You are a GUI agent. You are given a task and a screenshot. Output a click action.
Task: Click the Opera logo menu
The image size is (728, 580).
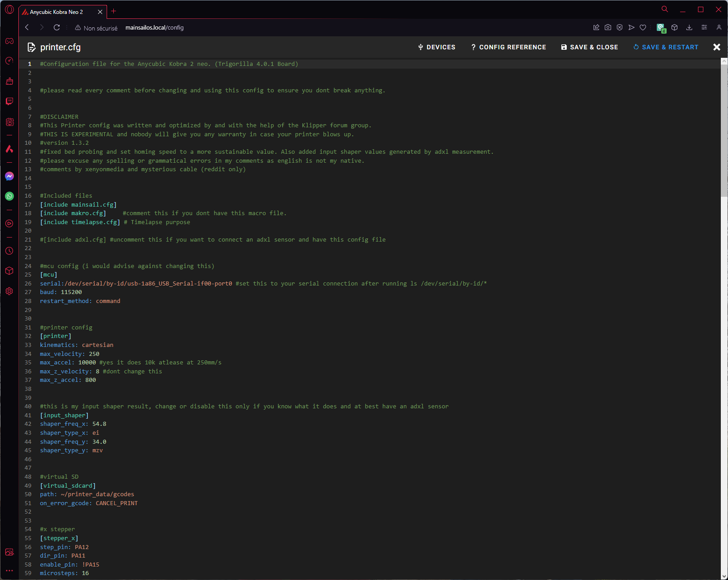[9, 9]
